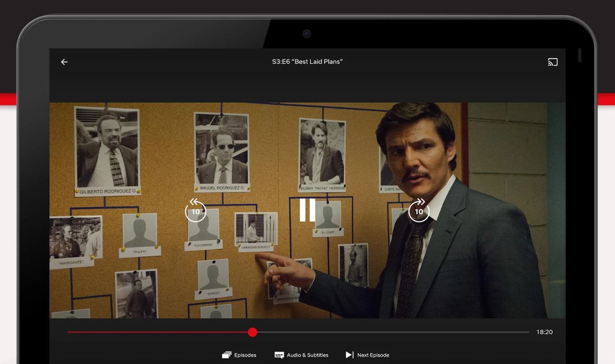Click the Next Episode text label
The width and height of the screenshot is (615, 364).
click(x=373, y=355)
